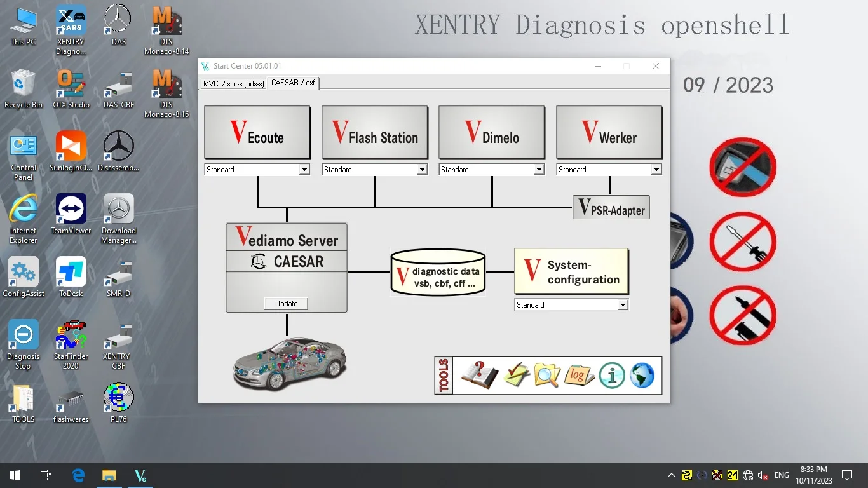The height and width of the screenshot is (488, 868).
Task: Select DTS Monaco-8.16 desktop shortcut
Action: (166, 93)
